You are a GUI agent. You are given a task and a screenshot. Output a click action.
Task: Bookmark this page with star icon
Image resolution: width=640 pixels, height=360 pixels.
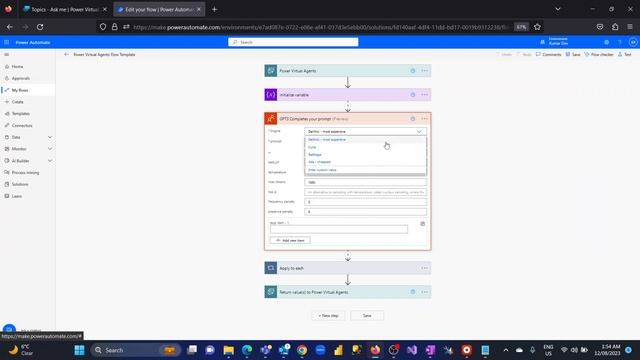537,27
